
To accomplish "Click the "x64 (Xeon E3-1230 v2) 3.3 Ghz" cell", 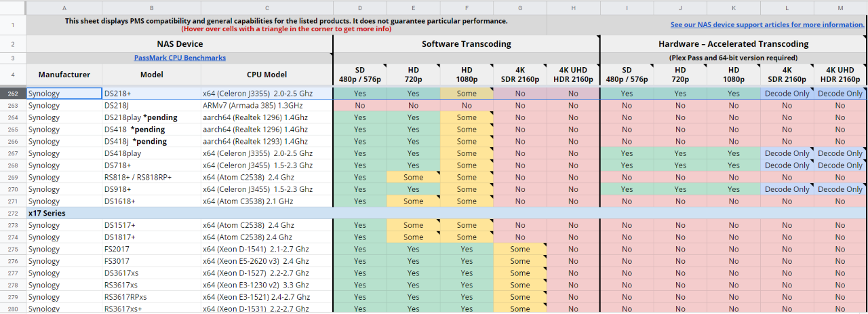I will (267, 285).
